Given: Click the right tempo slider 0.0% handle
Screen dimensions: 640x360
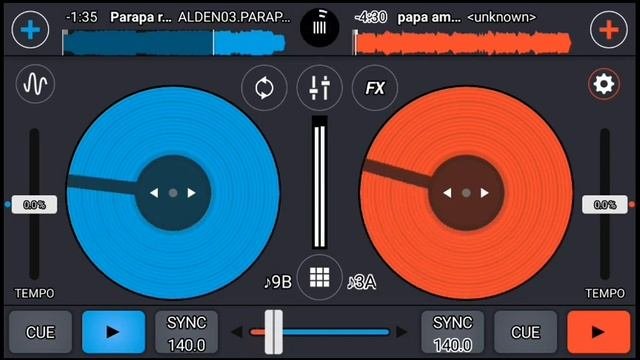Looking at the screenshot, I should (604, 204).
